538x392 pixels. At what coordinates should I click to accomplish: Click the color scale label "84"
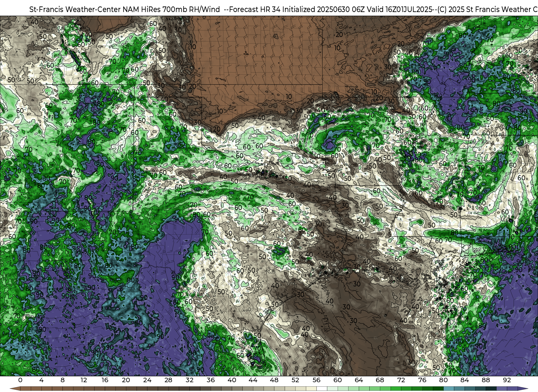(x=465, y=380)
